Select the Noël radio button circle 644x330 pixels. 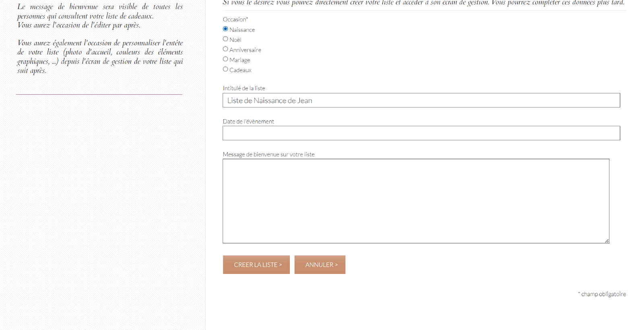point(225,39)
